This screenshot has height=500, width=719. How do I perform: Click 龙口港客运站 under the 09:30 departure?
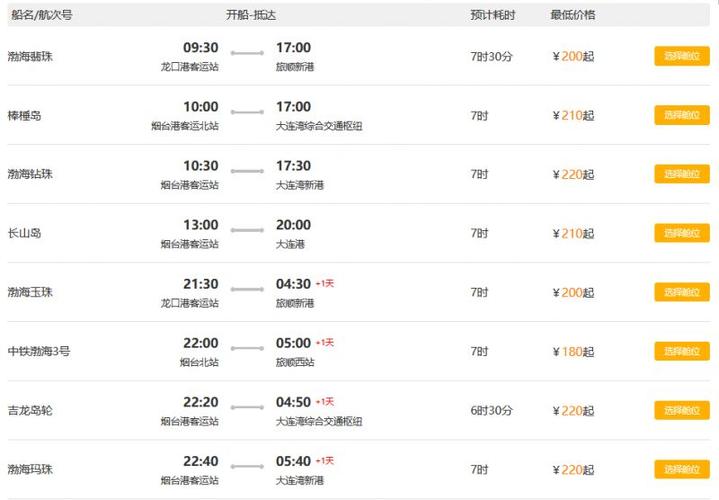click(189, 66)
